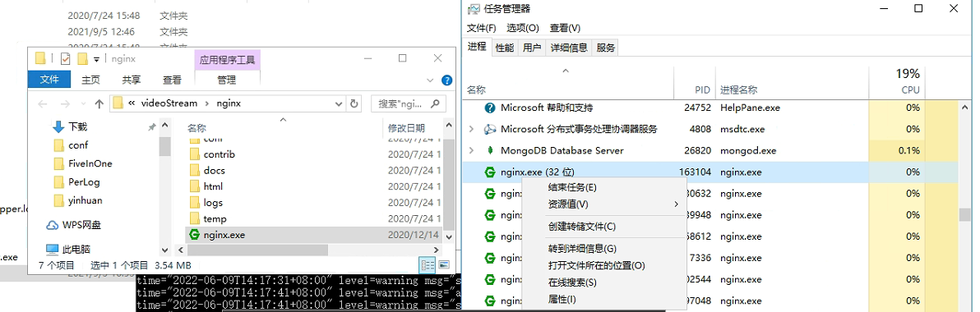The width and height of the screenshot is (980, 312).
Task: Click the nginx icon in row PID 7336
Action: coord(490,258)
